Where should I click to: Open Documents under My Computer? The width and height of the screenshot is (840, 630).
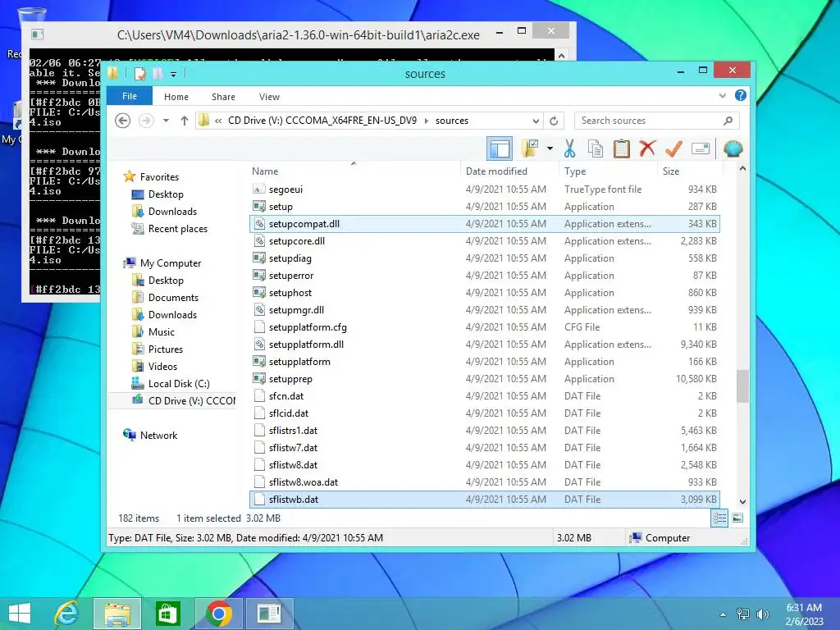pyautogui.click(x=173, y=297)
